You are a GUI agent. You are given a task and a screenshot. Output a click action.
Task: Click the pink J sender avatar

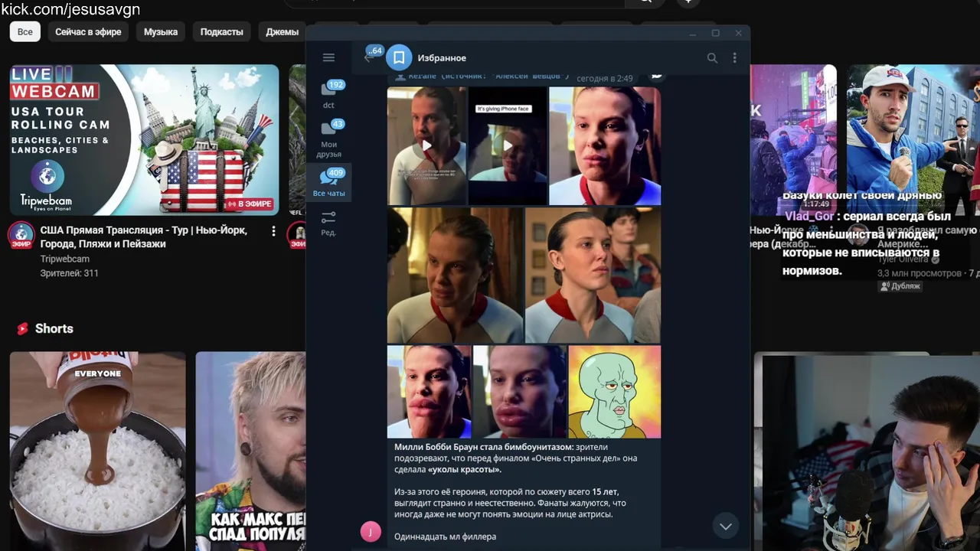(371, 532)
